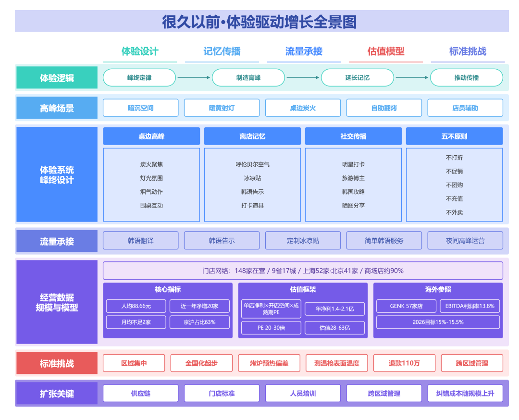Click the PE 20-30倍 box

pyautogui.click(x=271, y=328)
